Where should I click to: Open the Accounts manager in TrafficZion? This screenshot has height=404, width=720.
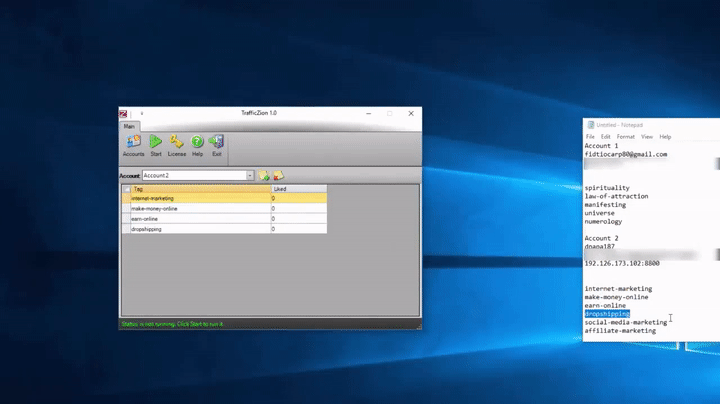tap(133, 146)
